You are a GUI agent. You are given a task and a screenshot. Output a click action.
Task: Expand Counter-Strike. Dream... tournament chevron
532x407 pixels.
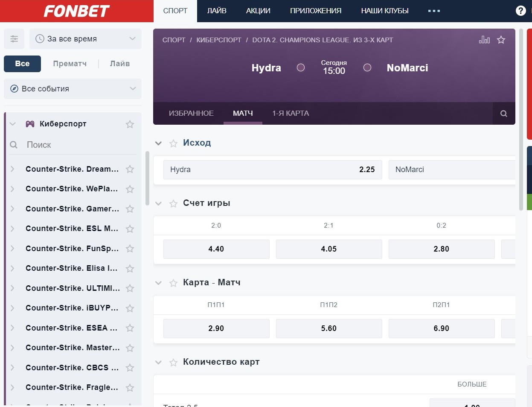(x=12, y=169)
